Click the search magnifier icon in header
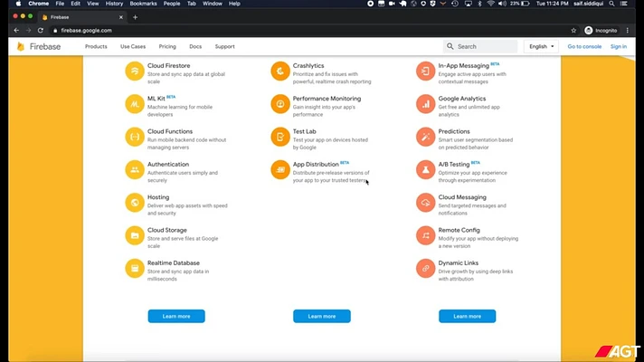Screen dimensions: 644x362 (450, 46)
